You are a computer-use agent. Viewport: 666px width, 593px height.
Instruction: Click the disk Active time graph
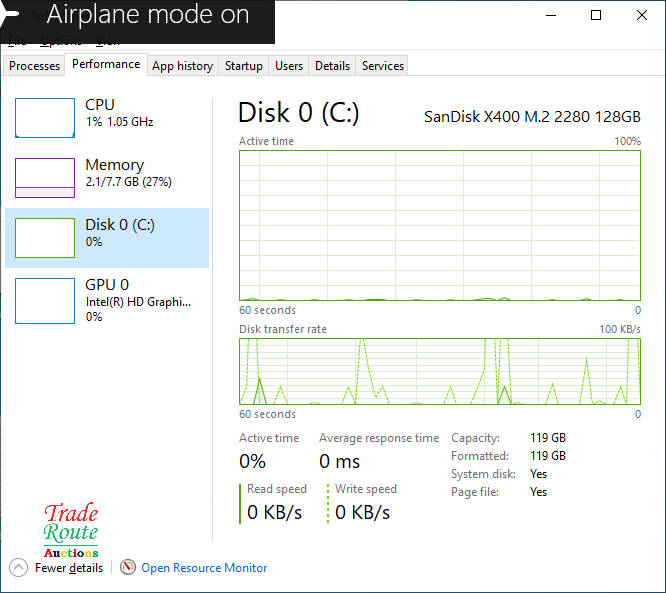(440, 225)
